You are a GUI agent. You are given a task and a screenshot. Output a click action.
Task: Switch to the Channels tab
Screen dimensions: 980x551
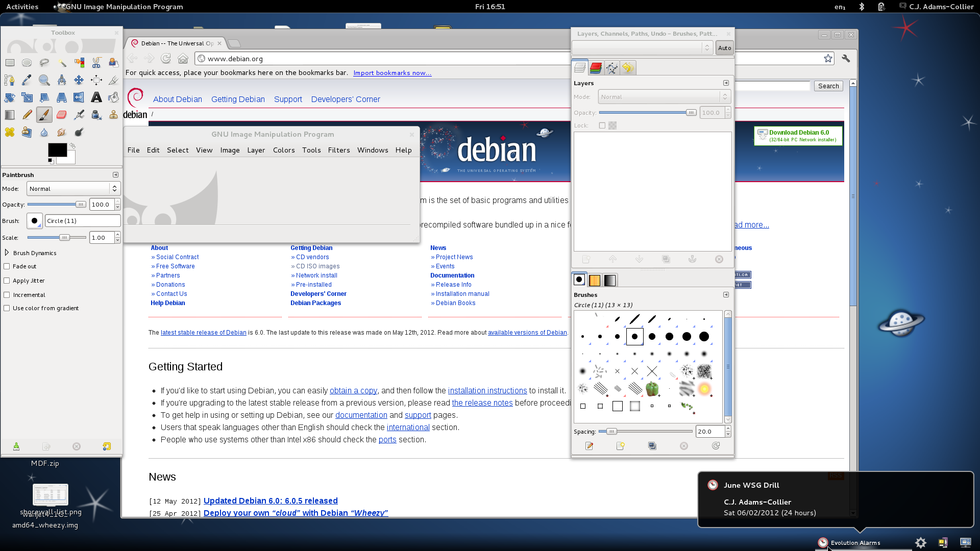[x=596, y=68]
